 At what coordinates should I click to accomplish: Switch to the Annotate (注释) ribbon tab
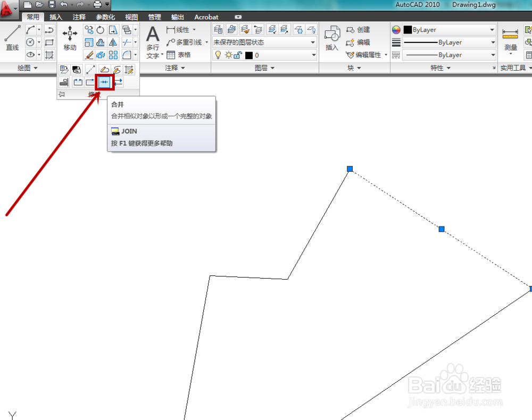coord(79,17)
